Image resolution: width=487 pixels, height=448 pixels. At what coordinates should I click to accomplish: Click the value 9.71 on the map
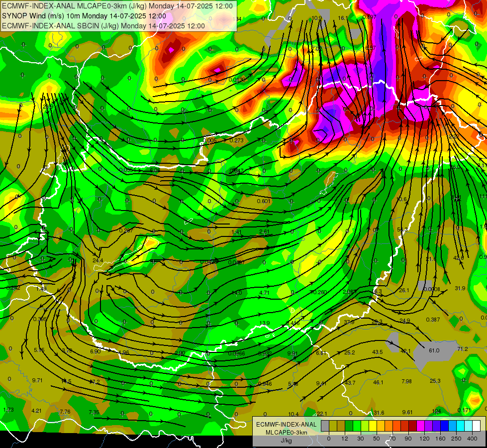point(37,380)
